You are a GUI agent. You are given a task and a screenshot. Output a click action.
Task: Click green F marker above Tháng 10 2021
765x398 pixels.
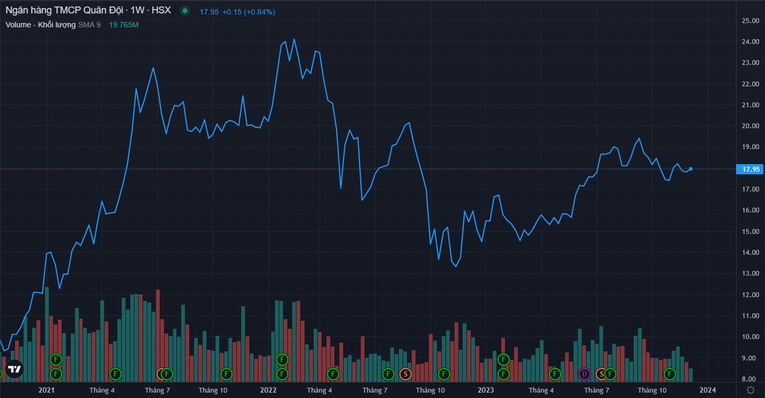pyautogui.click(x=226, y=374)
